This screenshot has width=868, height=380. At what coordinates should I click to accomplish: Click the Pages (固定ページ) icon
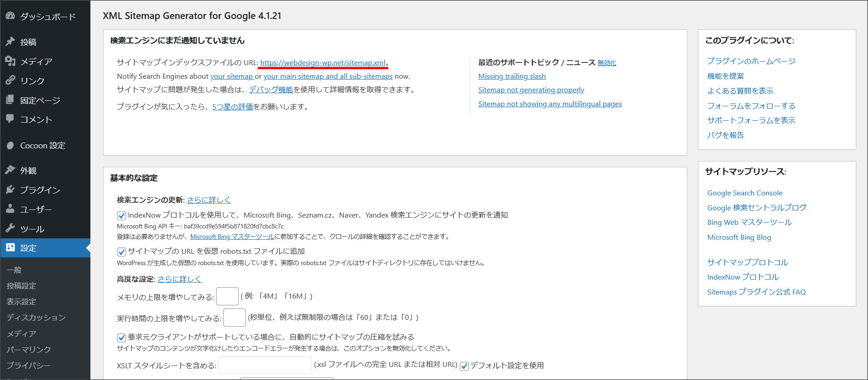[x=10, y=100]
